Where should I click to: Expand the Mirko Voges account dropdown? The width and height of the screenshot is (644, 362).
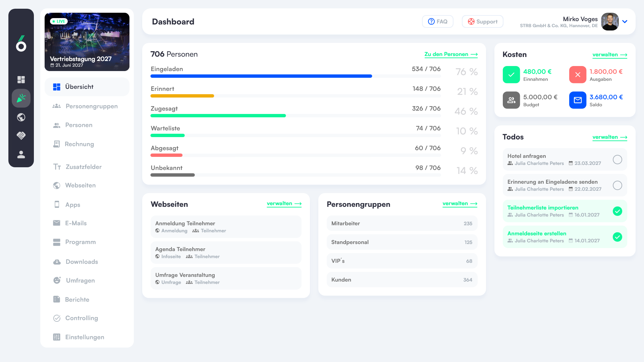click(x=625, y=21)
